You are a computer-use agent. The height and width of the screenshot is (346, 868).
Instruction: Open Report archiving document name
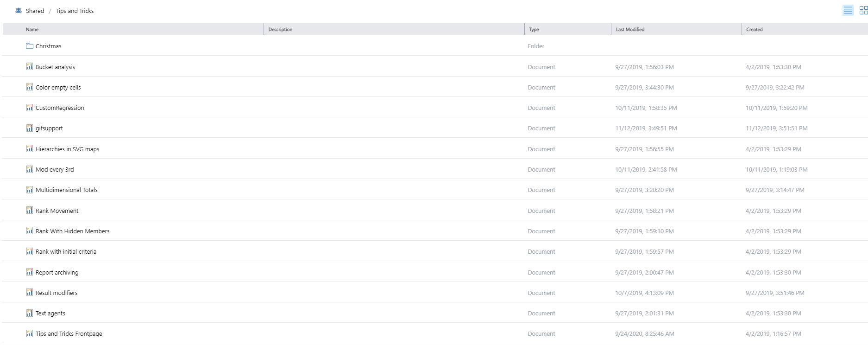pos(57,272)
